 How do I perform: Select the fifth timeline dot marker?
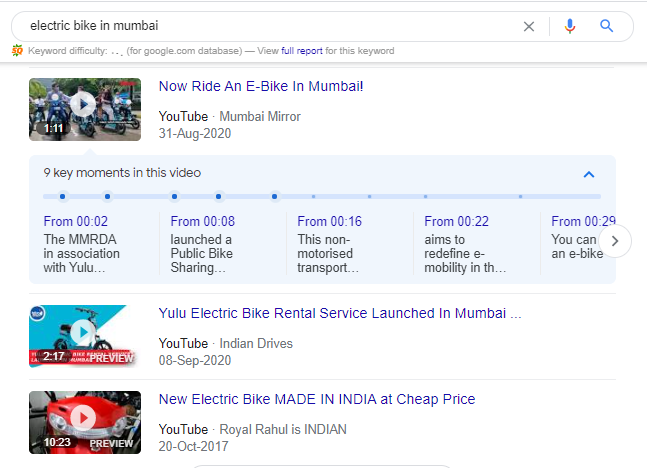click(274, 196)
